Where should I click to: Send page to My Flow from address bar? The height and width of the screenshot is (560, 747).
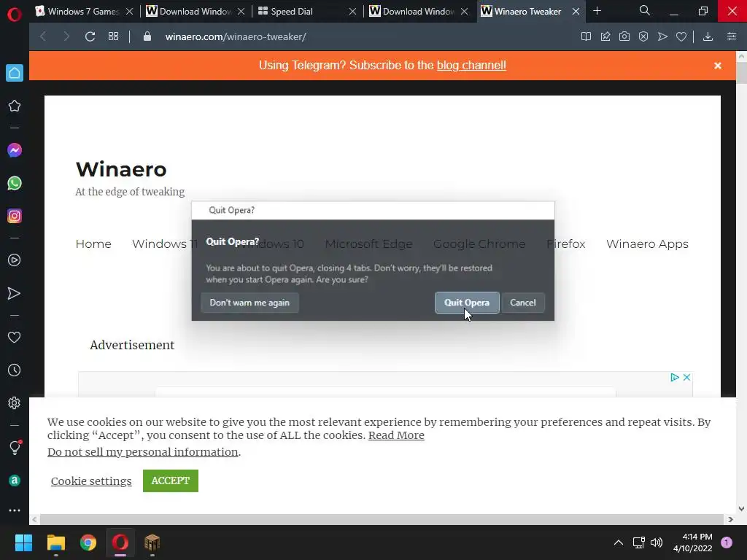click(662, 36)
